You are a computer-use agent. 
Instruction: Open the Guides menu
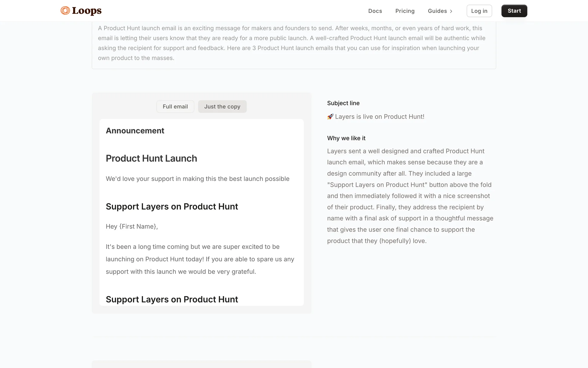pyautogui.click(x=437, y=11)
